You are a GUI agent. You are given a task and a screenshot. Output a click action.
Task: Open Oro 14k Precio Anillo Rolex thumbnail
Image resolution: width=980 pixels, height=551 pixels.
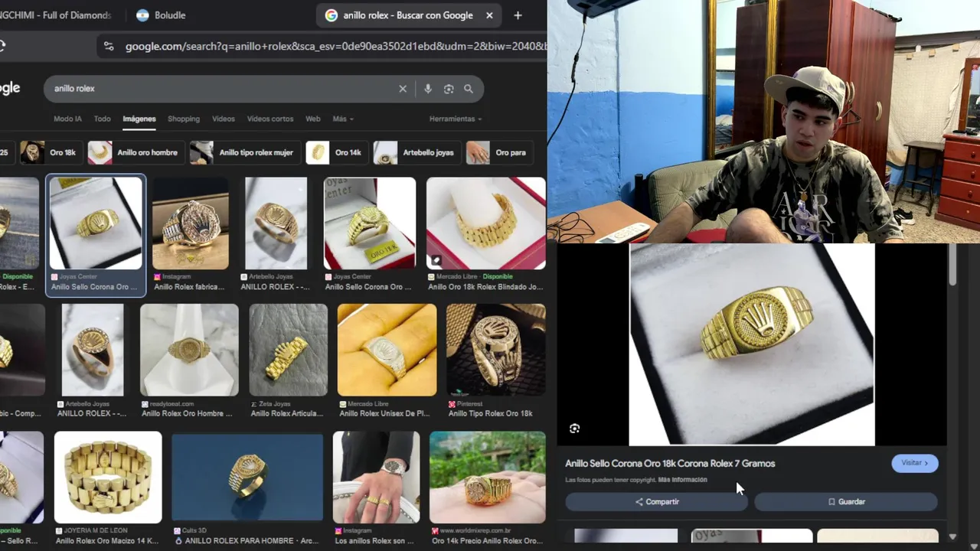pos(488,478)
